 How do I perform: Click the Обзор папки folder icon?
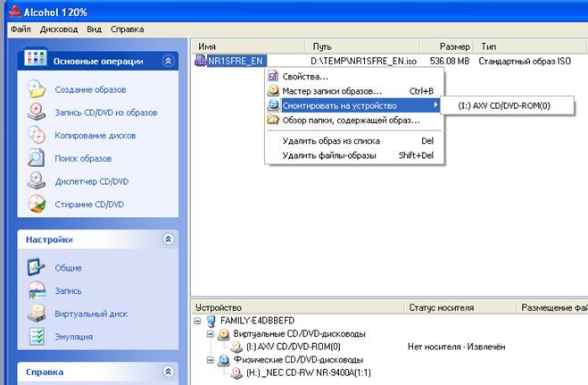tap(273, 120)
